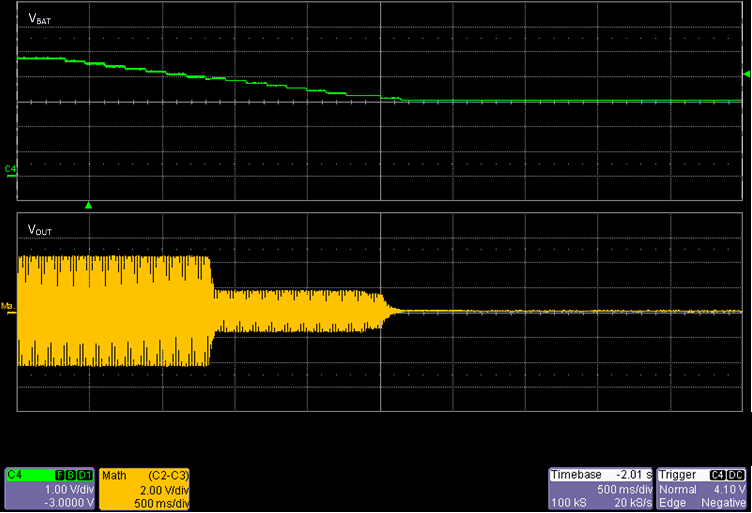Viewport: 752px width, 513px height.
Task: Open the Trigger settings box
Action: click(x=700, y=488)
